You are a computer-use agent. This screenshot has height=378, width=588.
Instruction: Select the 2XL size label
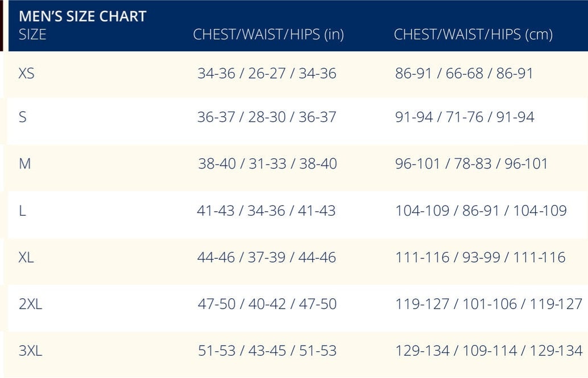coord(30,303)
